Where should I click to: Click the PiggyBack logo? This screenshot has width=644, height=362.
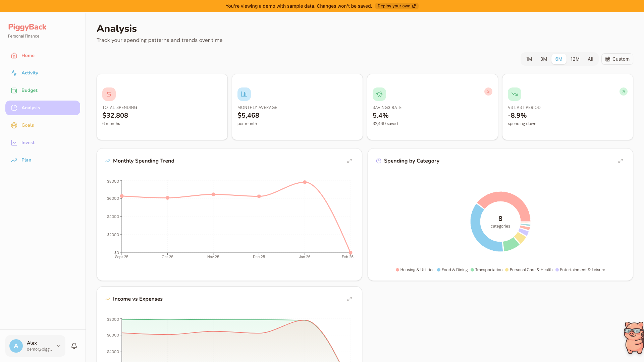pyautogui.click(x=27, y=27)
